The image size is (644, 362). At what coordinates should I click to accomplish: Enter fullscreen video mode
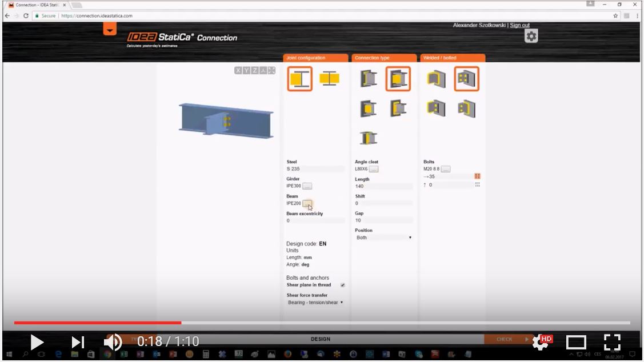click(612, 342)
